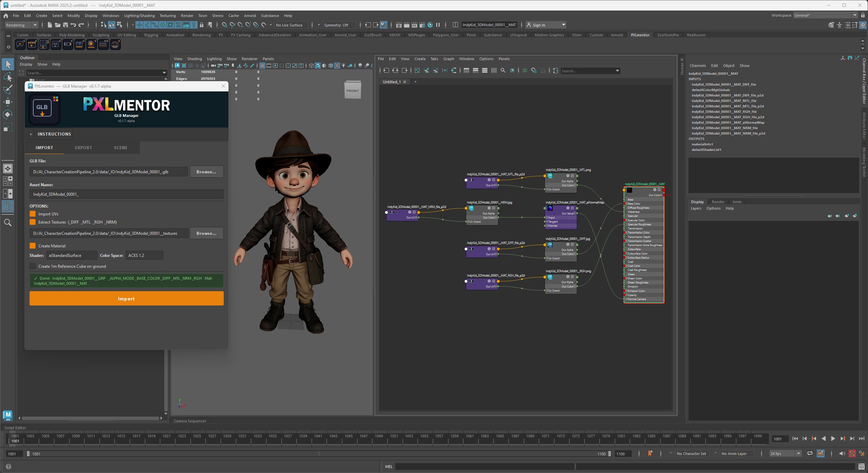Toggle loop playback mode
This screenshot has width=868, height=473.
[810, 453]
